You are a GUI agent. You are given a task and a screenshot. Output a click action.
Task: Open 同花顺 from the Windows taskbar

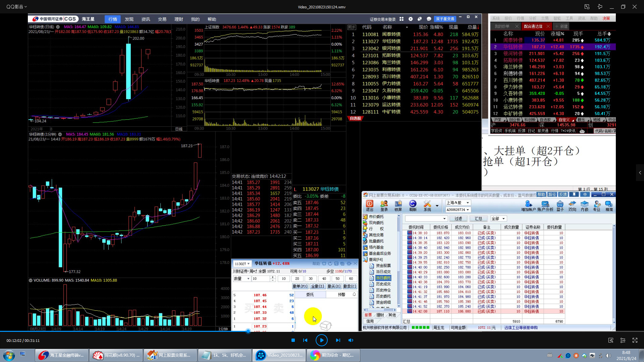point(117,355)
